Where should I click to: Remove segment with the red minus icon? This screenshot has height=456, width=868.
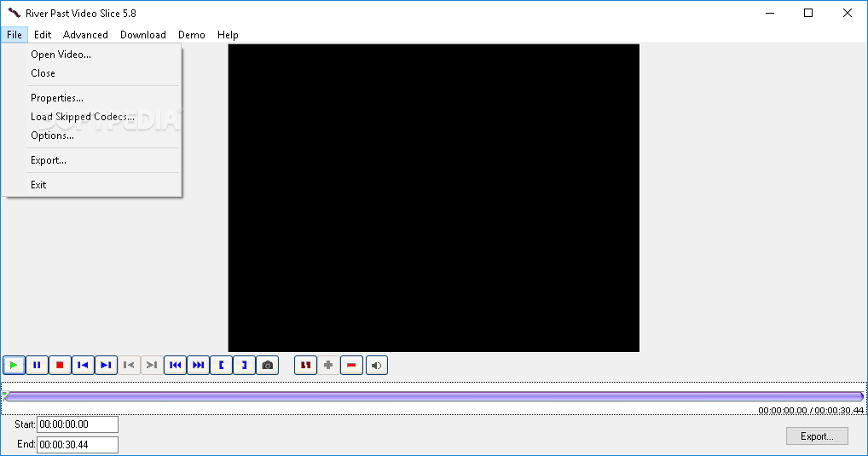point(351,366)
